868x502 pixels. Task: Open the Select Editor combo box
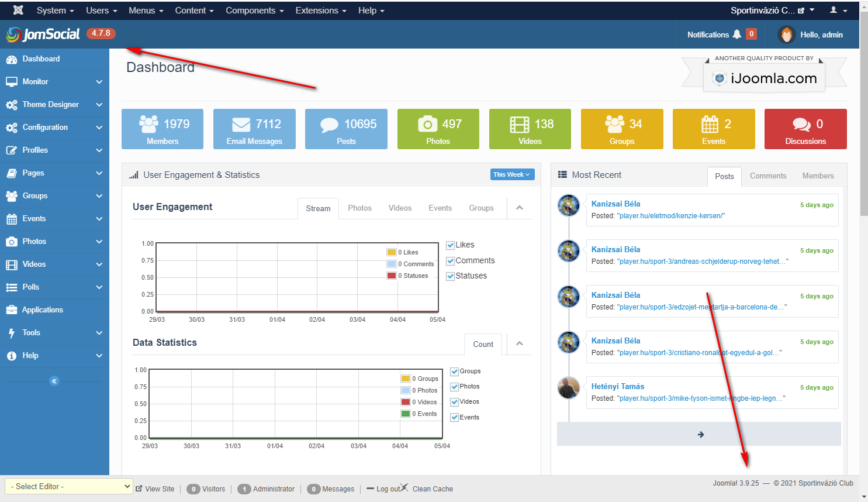pos(69,486)
